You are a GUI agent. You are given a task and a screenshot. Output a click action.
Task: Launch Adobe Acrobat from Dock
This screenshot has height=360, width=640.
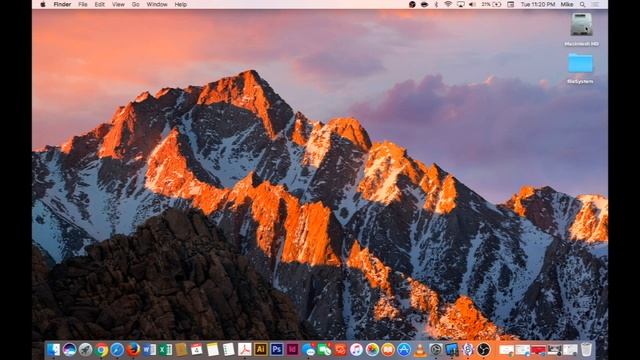point(244,350)
